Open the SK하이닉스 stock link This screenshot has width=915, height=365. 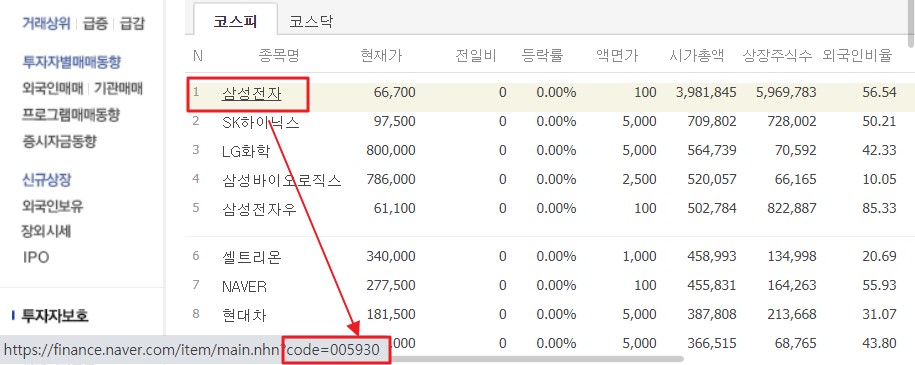261,123
